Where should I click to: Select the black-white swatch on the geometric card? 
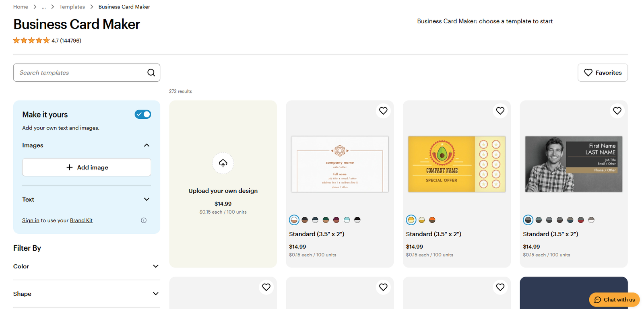coord(357,220)
